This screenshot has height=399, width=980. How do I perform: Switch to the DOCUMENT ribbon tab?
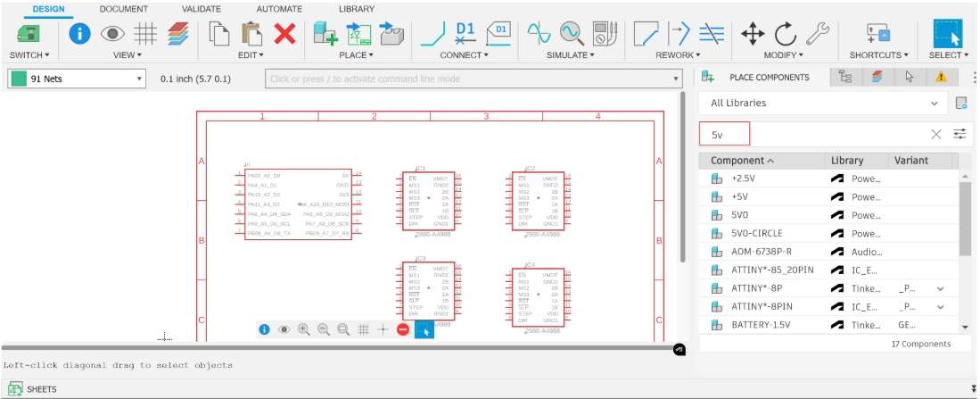click(124, 9)
